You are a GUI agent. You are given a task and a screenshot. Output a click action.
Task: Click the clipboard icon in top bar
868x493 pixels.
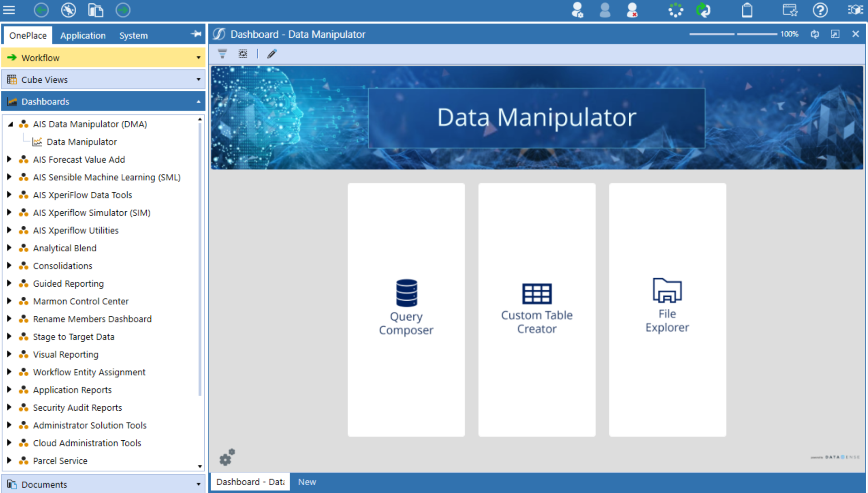(747, 10)
